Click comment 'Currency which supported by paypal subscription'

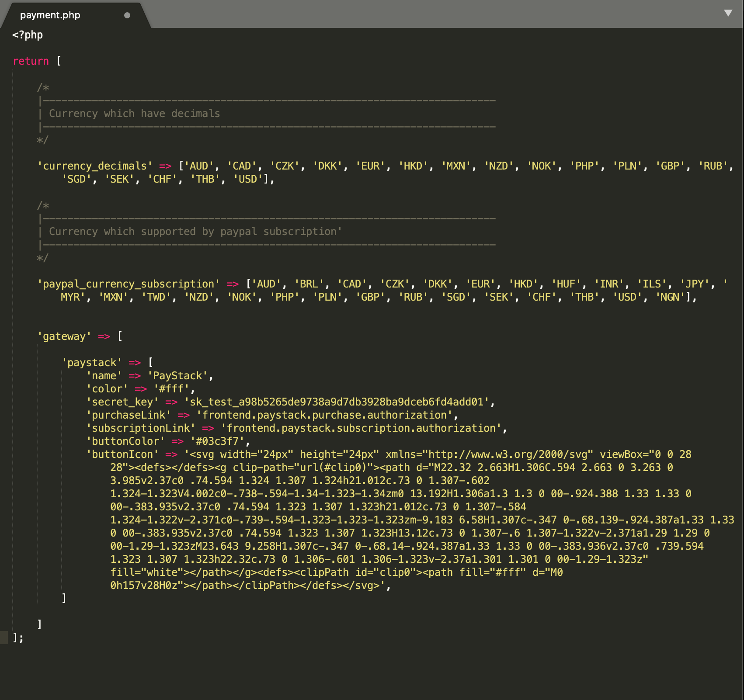[195, 232]
